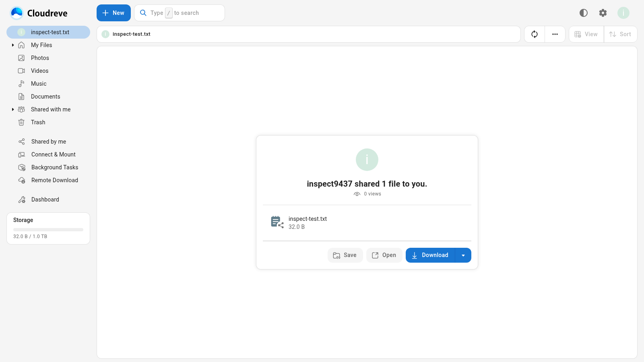644x362 pixels.
Task: Open the Connect & Mount icon
Action: click(x=22, y=154)
